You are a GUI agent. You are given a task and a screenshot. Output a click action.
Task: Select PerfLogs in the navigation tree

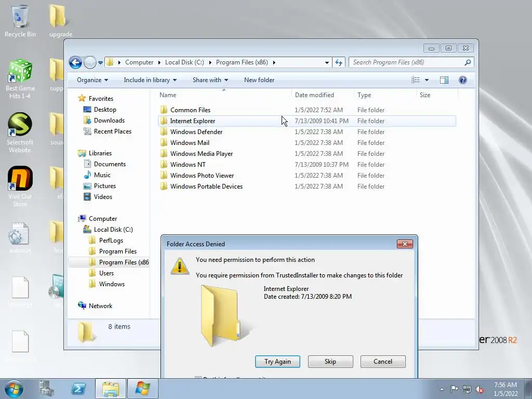click(x=111, y=241)
